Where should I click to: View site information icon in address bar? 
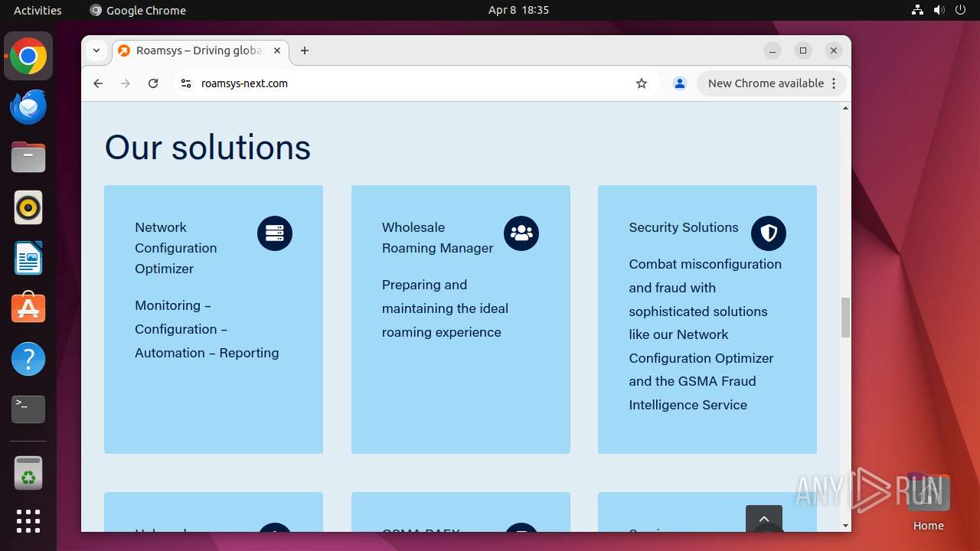pyautogui.click(x=185, y=83)
